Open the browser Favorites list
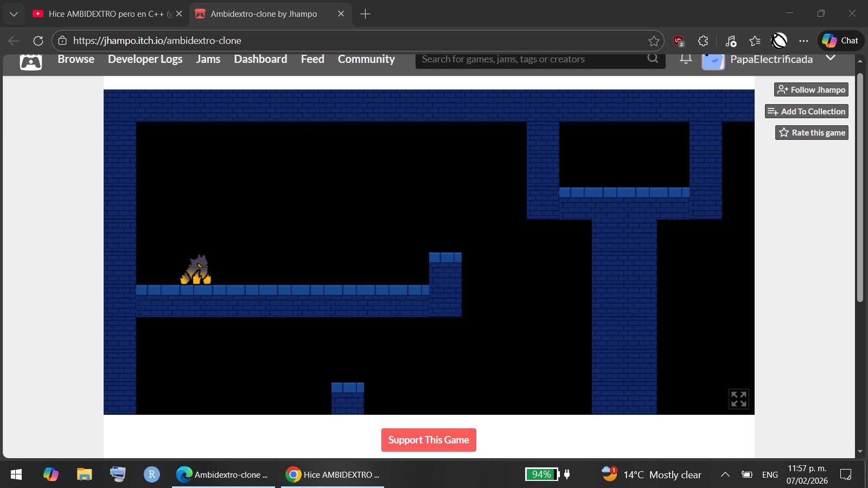Viewport: 868px width, 488px height. 755,41
